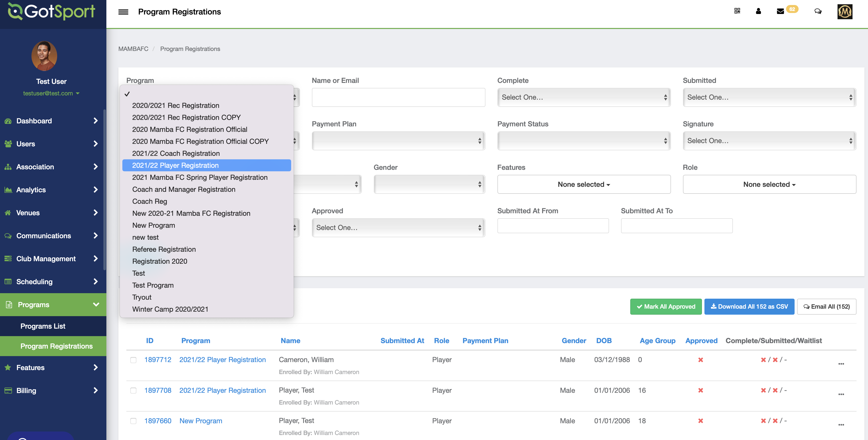Open the Complete dropdown
868x440 pixels.
click(x=584, y=97)
